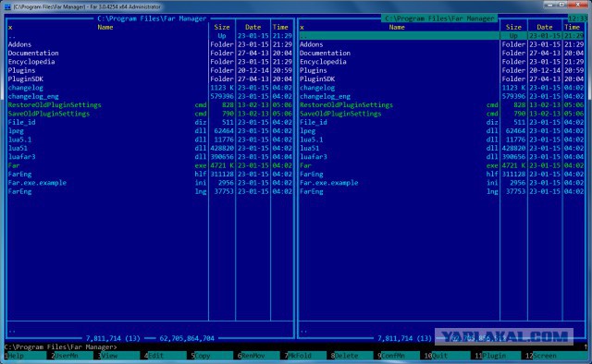592x364 pixels.
Task: Open F9 ConfMn in the key bar
Action: tap(399, 356)
